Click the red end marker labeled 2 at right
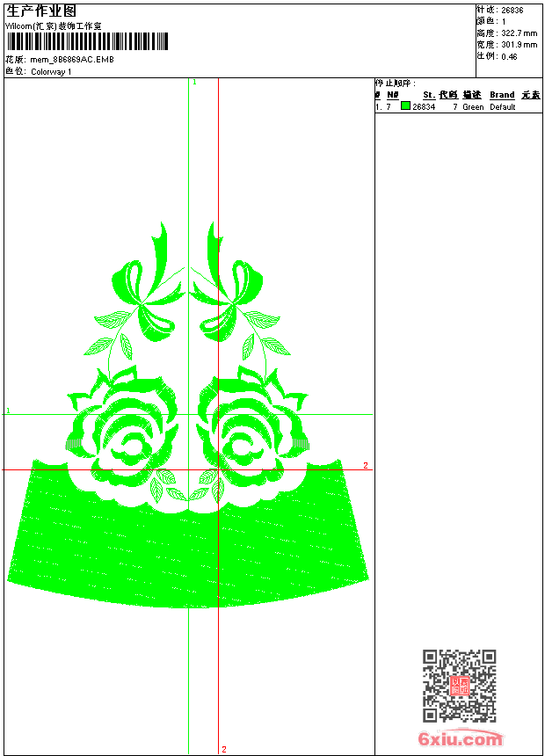This screenshot has height=756, width=545. pyautogui.click(x=366, y=465)
